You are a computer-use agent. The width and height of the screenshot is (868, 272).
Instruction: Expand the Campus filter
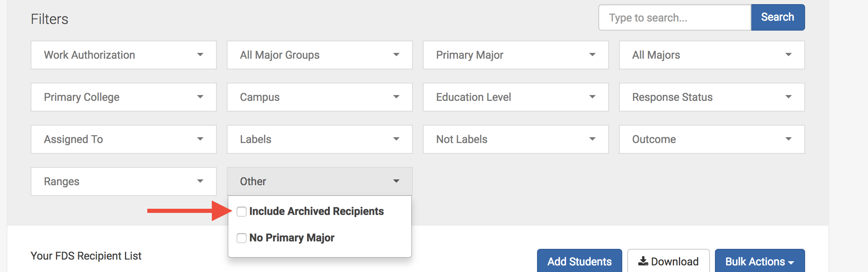tap(320, 97)
